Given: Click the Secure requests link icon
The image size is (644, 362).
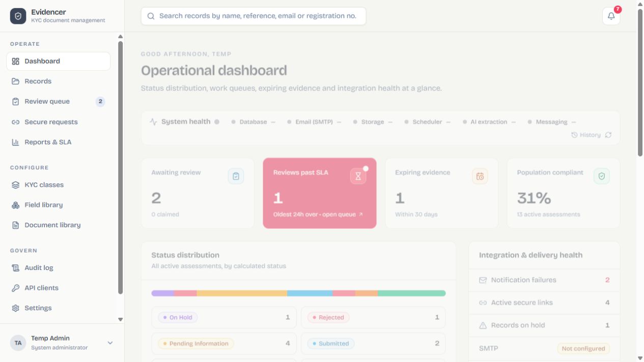Looking at the screenshot, I should pos(15,122).
